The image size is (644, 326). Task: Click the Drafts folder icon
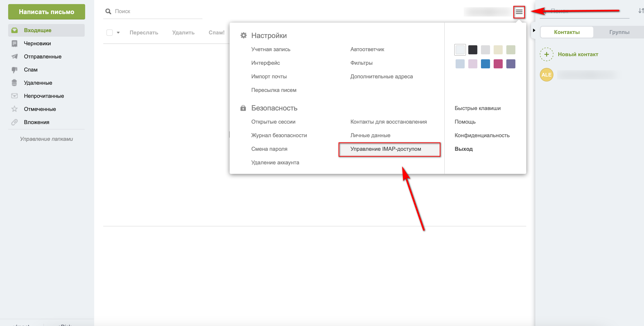click(x=14, y=43)
